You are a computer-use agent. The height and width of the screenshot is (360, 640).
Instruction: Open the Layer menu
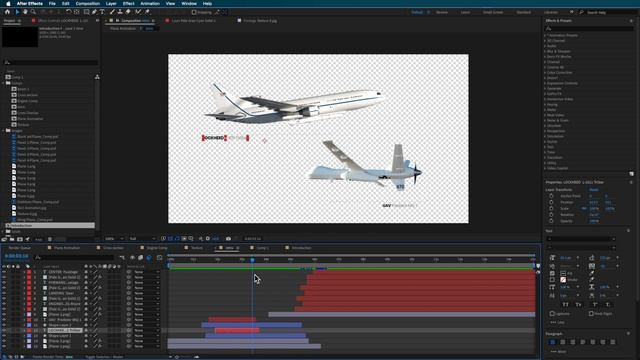(x=111, y=3)
